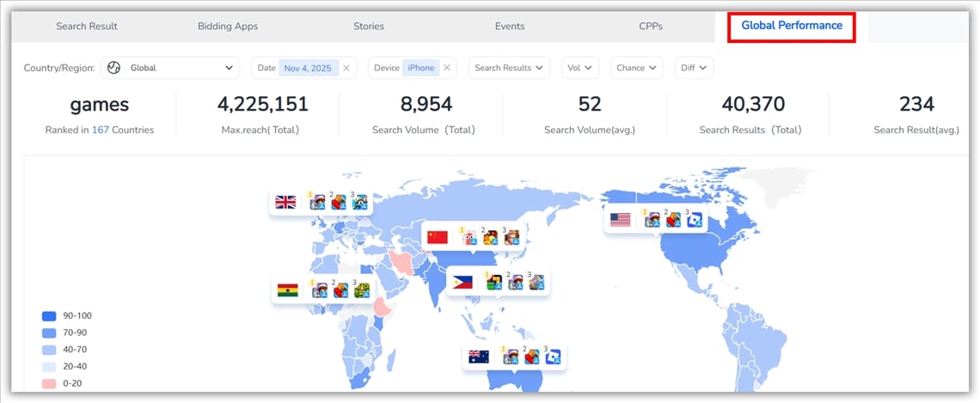The height and width of the screenshot is (403, 980).
Task: Click the Australia flag
Action: coord(479,357)
